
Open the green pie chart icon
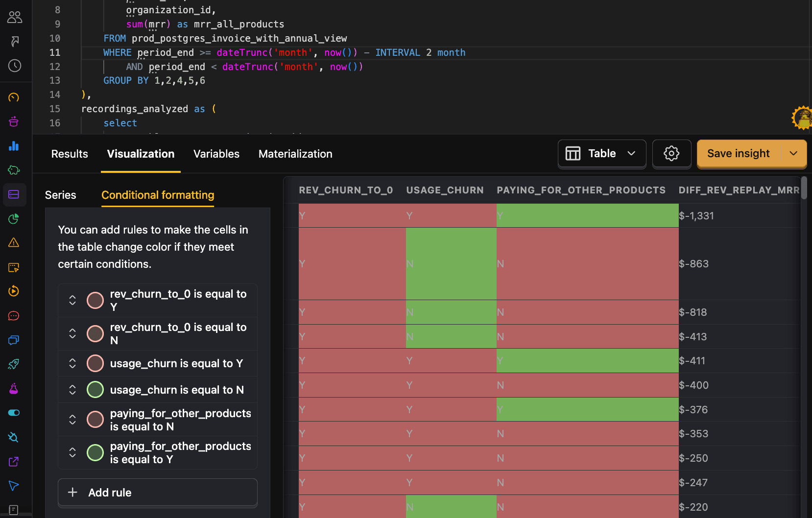click(14, 219)
